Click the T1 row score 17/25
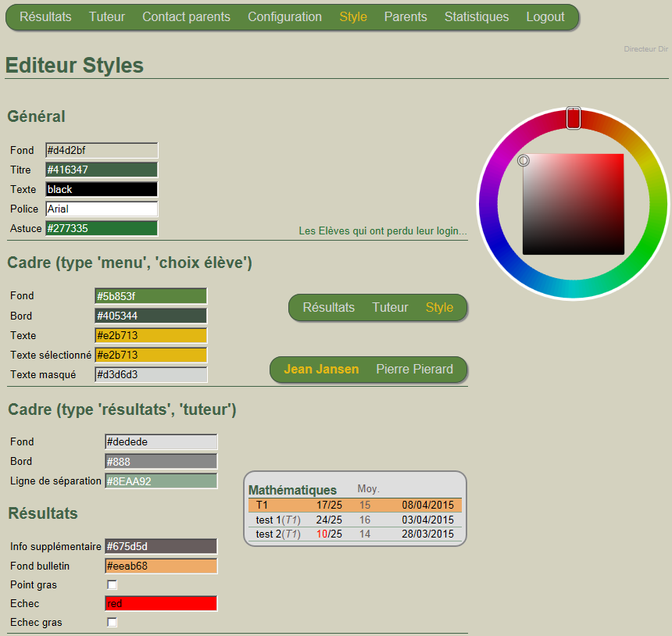 329,506
